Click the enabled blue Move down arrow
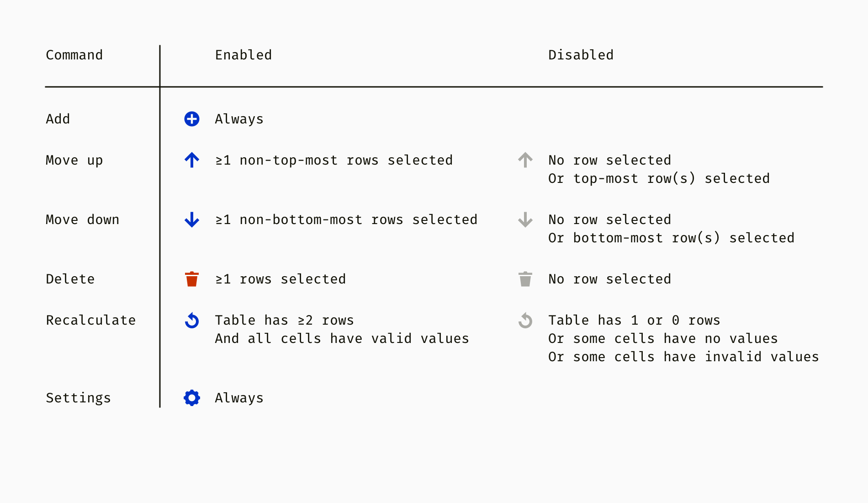Screen dimensions: 868x503 tap(192, 219)
